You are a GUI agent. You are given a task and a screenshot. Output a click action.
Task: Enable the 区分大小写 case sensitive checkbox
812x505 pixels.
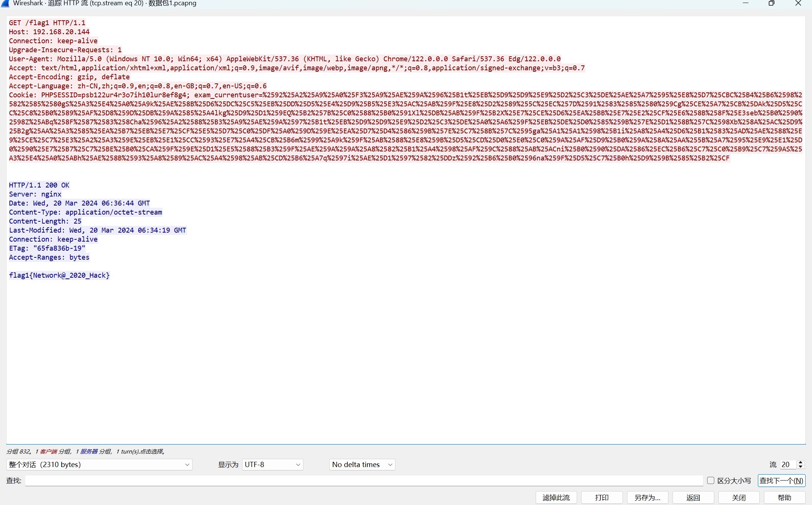[x=710, y=480]
